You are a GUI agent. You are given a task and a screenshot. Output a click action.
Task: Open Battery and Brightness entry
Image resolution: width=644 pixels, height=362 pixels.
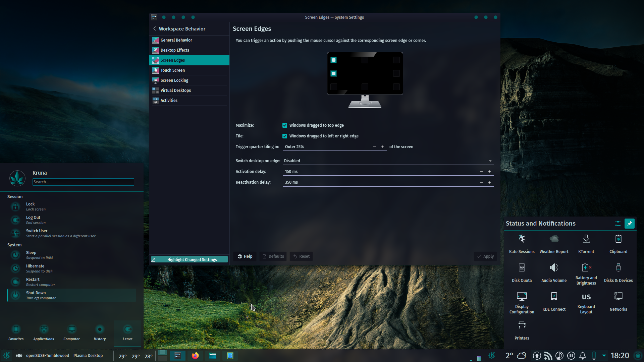tap(586, 274)
